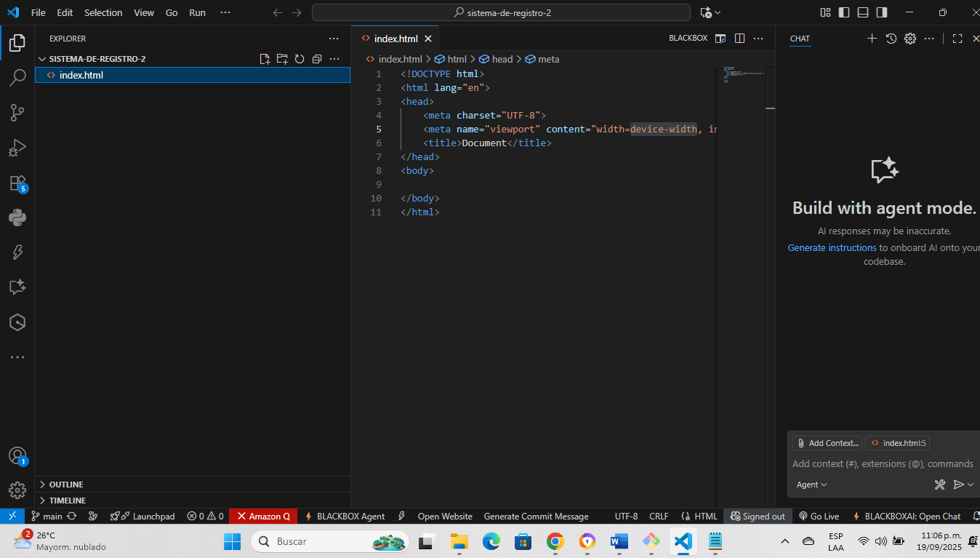This screenshot has height=558, width=980.
Task: Open the Search view in activity bar
Action: [17, 78]
